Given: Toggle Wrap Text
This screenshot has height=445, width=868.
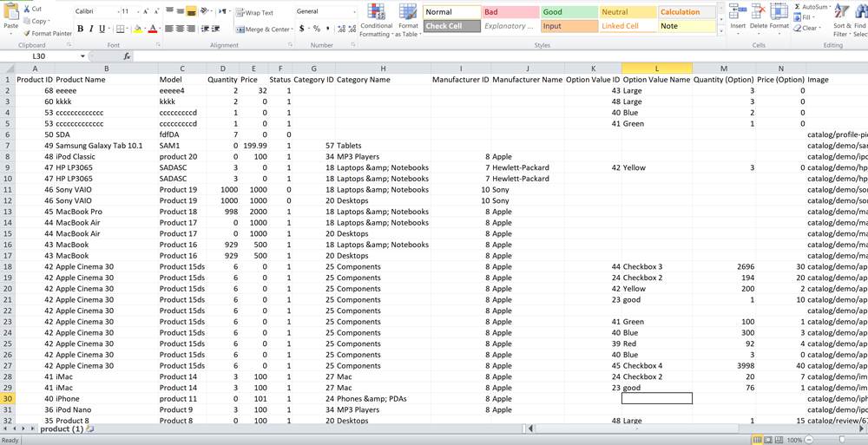Looking at the screenshot, I should [254, 13].
